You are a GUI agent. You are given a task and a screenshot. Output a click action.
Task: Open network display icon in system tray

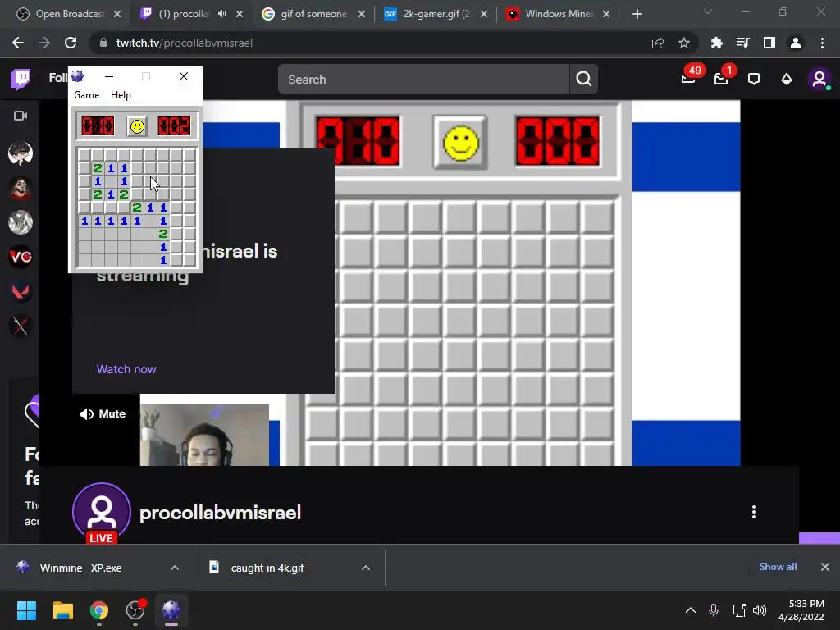pyautogui.click(x=739, y=610)
